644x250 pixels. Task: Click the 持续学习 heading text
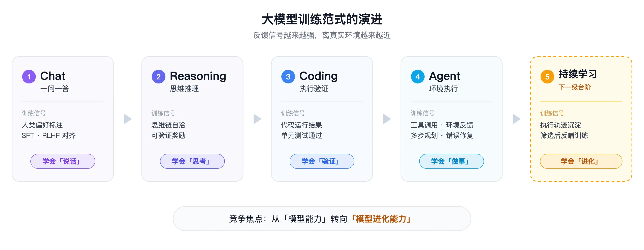578,74
